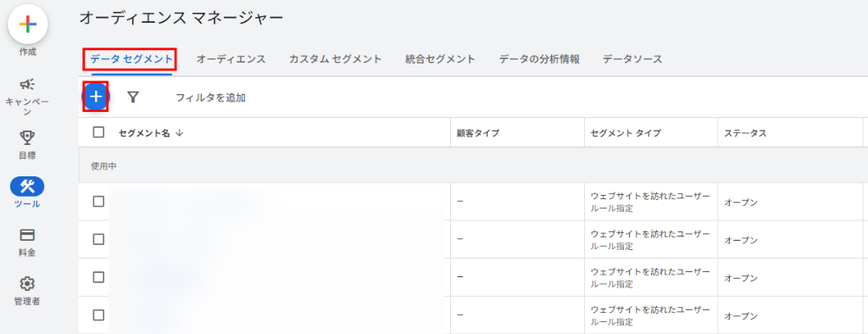The height and width of the screenshot is (334, 868).
Task: Open the 料金 credit card icon
Action: pos(27,235)
